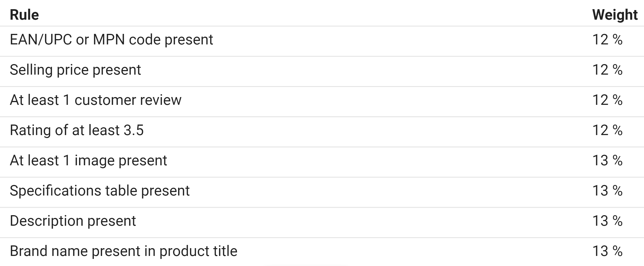Select the 'EAN/UPC or MPN code present' rule
This screenshot has width=644, height=266.
click(x=111, y=40)
